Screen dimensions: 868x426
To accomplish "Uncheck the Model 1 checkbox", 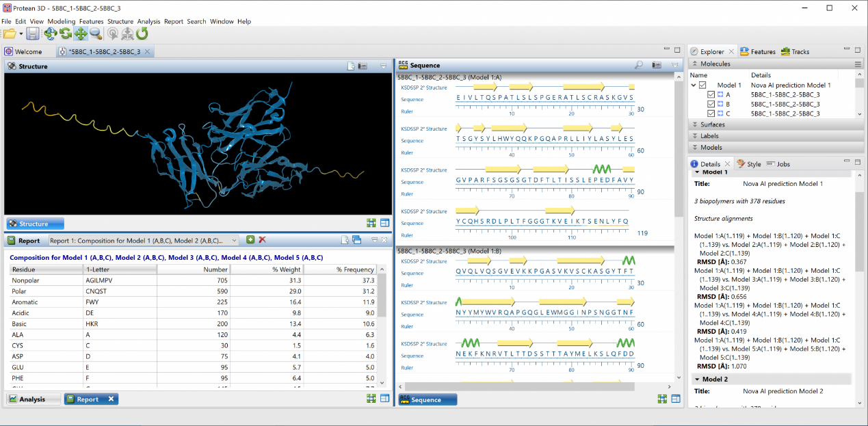I will click(702, 85).
